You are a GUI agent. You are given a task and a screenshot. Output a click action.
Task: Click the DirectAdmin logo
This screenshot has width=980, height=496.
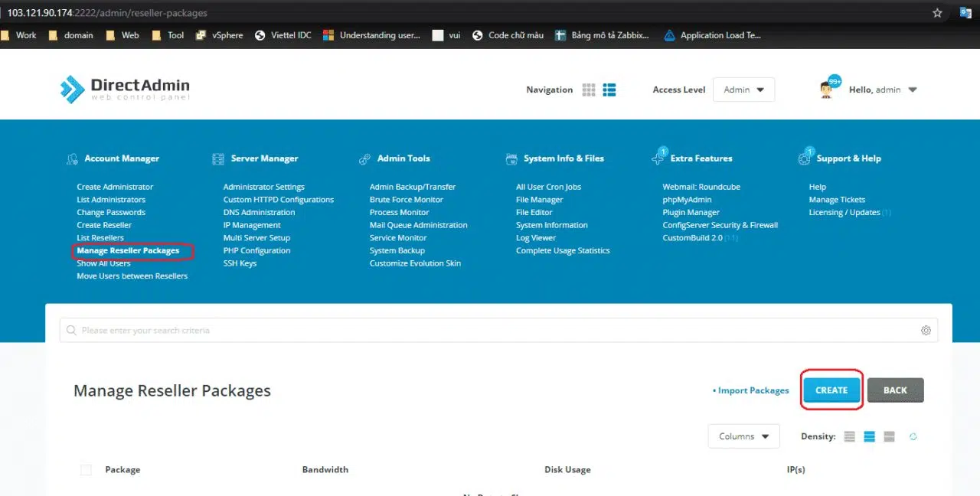pyautogui.click(x=126, y=89)
